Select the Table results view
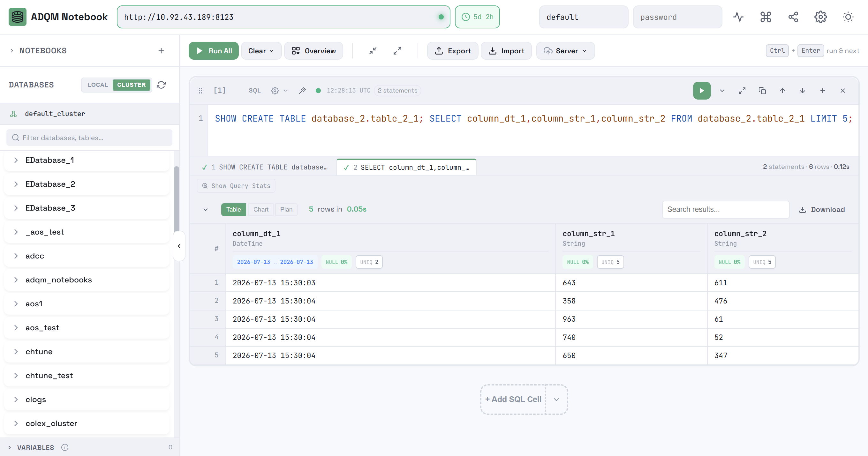The width and height of the screenshot is (868, 456). coord(233,209)
